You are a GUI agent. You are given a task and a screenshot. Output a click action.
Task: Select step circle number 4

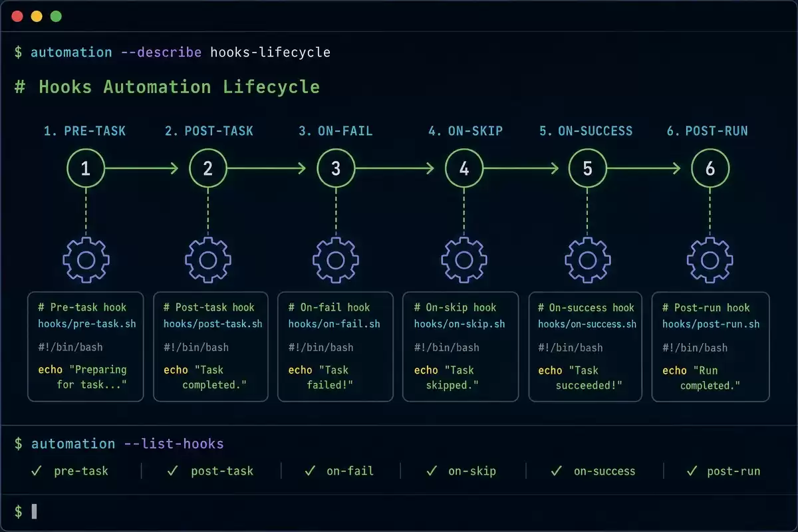pos(464,168)
